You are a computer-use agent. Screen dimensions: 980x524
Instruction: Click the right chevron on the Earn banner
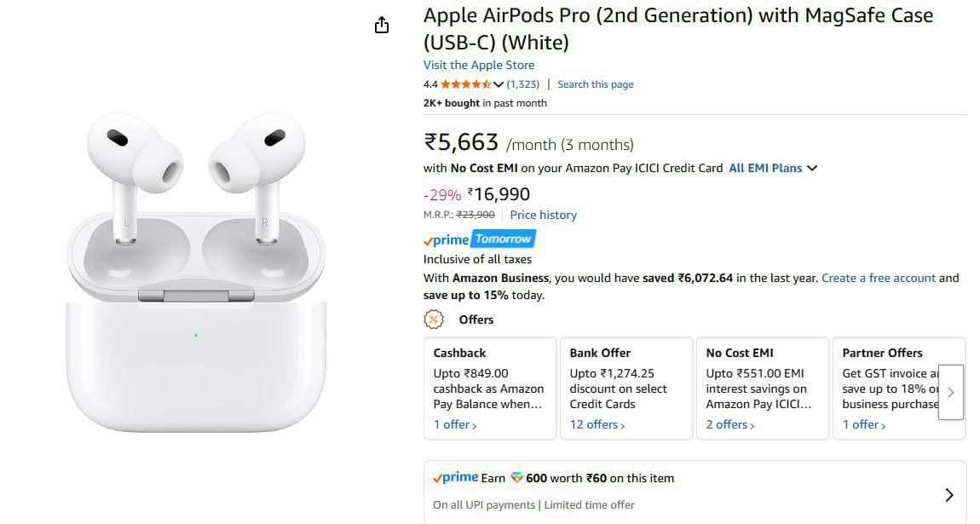948,494
